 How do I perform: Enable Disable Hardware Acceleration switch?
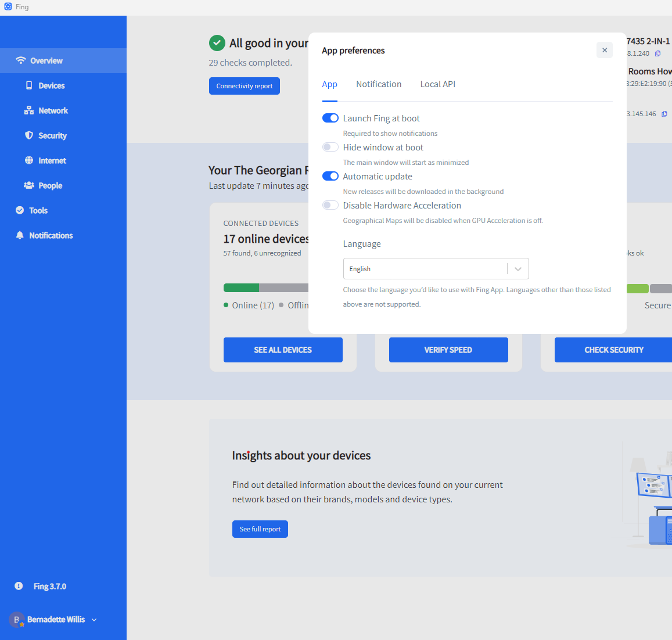tap(330, 206)
